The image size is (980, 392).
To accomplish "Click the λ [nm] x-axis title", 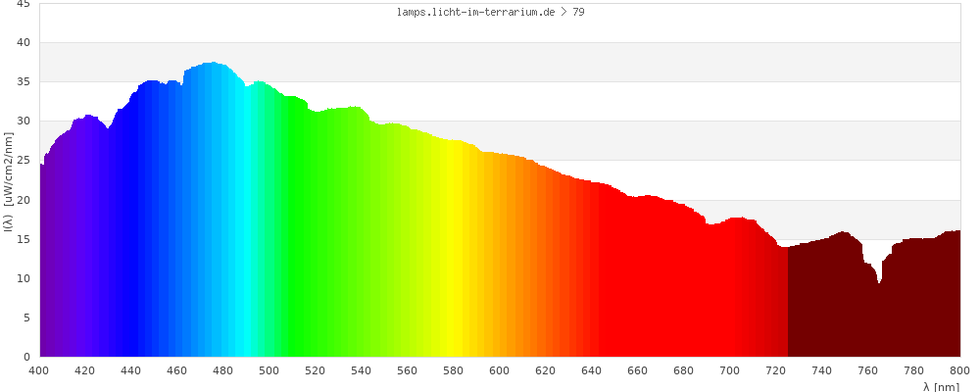I will click(x=941, y=387).
